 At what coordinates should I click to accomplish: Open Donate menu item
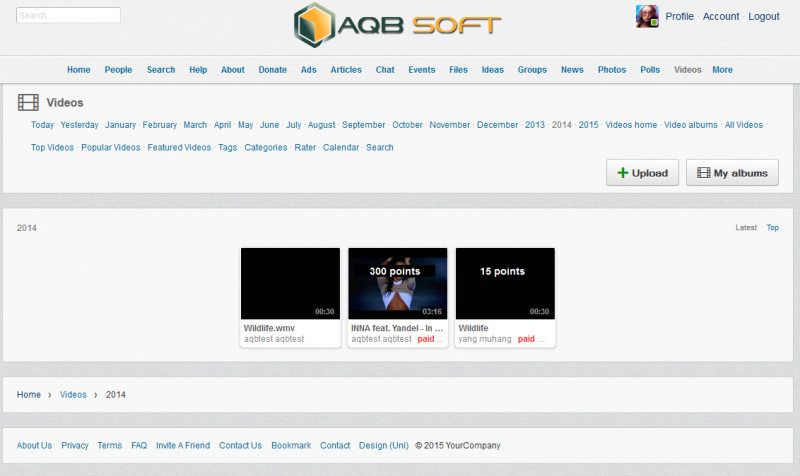pos(272,70)
